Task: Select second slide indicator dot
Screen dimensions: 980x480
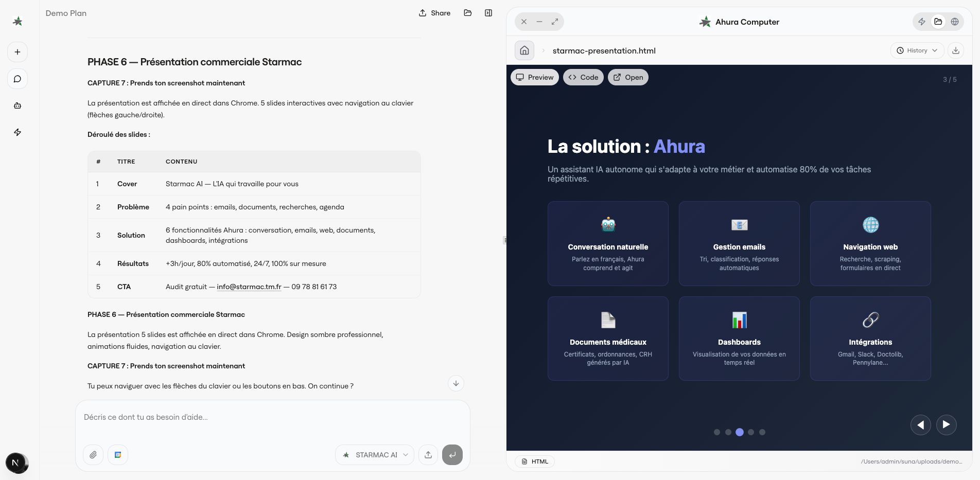Action: point(728,432)
